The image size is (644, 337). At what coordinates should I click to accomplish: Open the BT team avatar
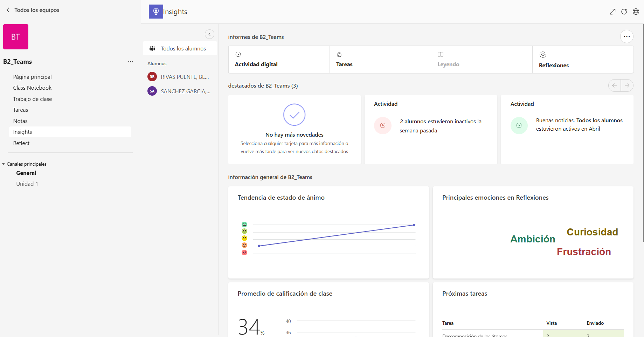[x=16, y=37]
